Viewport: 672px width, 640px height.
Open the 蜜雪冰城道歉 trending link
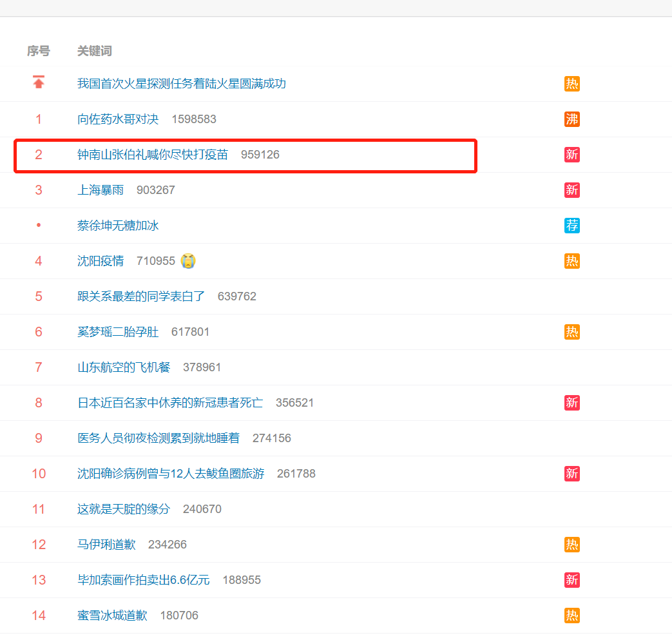tap(112, 616)
